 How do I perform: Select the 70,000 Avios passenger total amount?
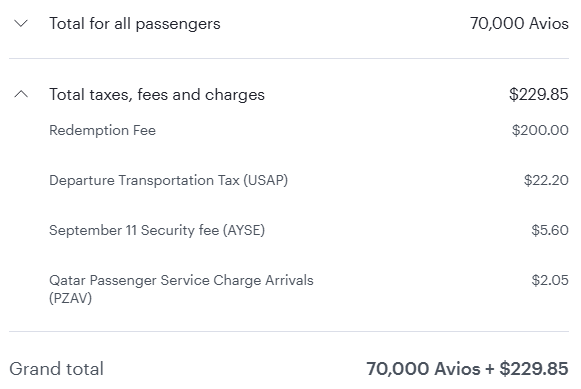(x=519, y=23)
